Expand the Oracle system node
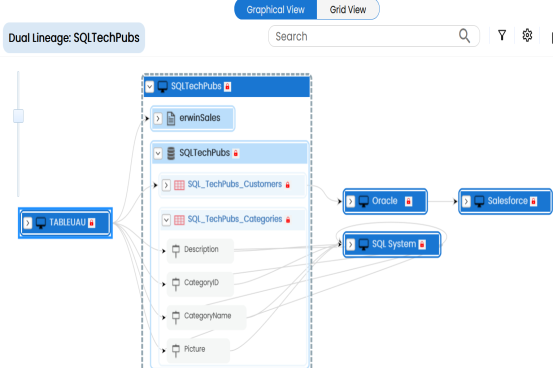Image resolution: width=553 pixels, height=368 pixels. coord(351,201)
